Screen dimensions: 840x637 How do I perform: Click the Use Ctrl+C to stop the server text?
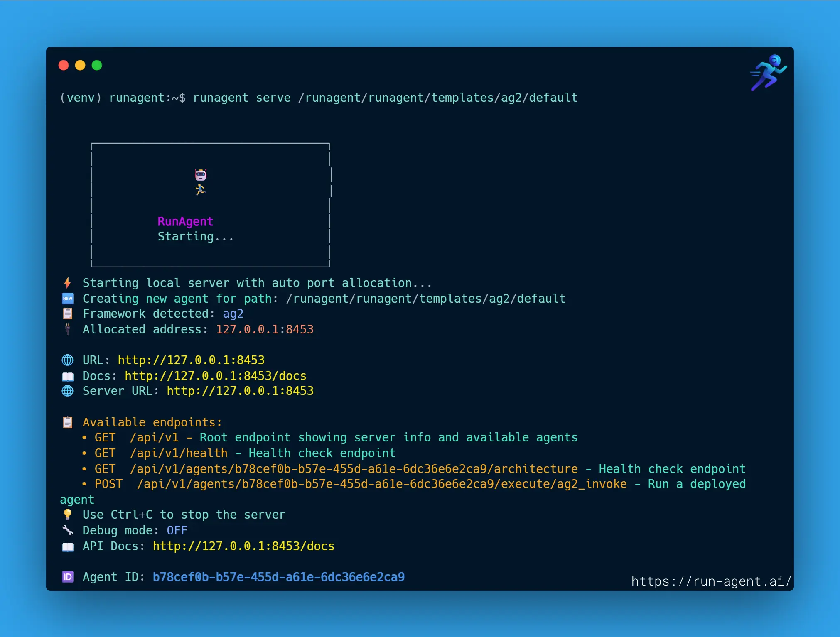tap(184, 514)
